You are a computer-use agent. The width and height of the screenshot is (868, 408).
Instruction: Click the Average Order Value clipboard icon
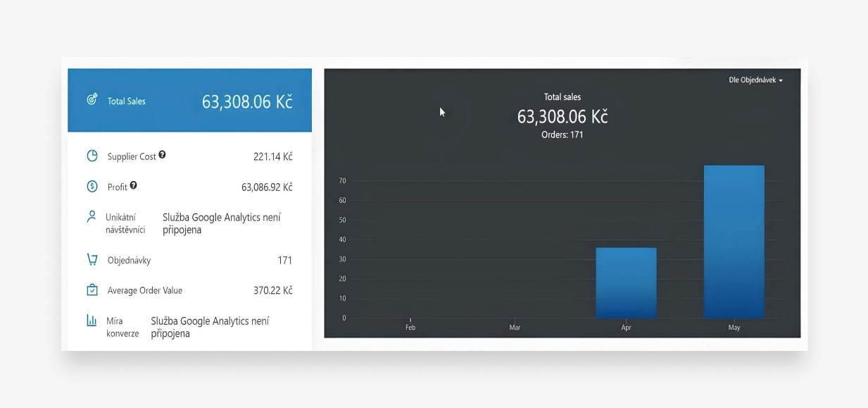[x=92, y=290]
